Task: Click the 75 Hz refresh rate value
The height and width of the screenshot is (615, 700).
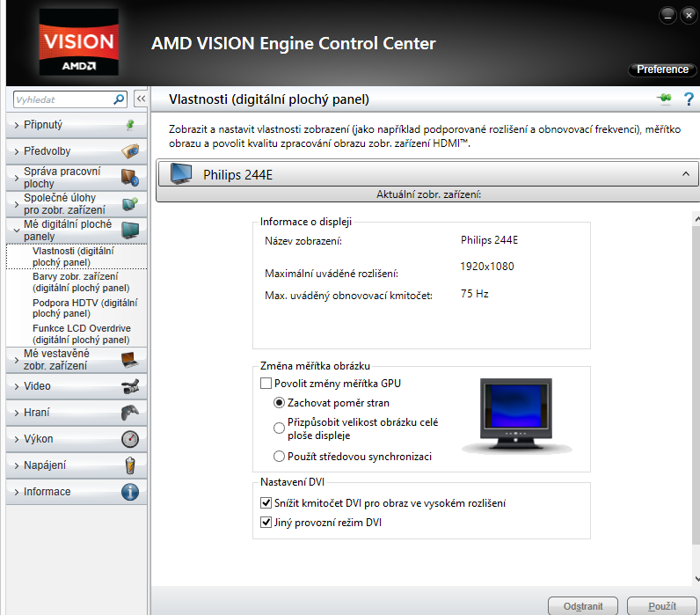Action: (x=475, y=294)
